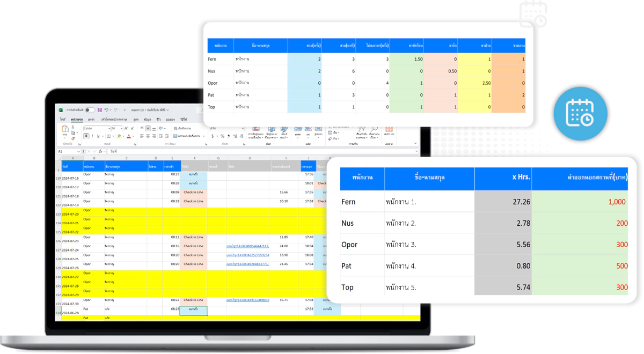Click the Cut scissors icon
Screen dimensions: 644x354
click(74, 127)
